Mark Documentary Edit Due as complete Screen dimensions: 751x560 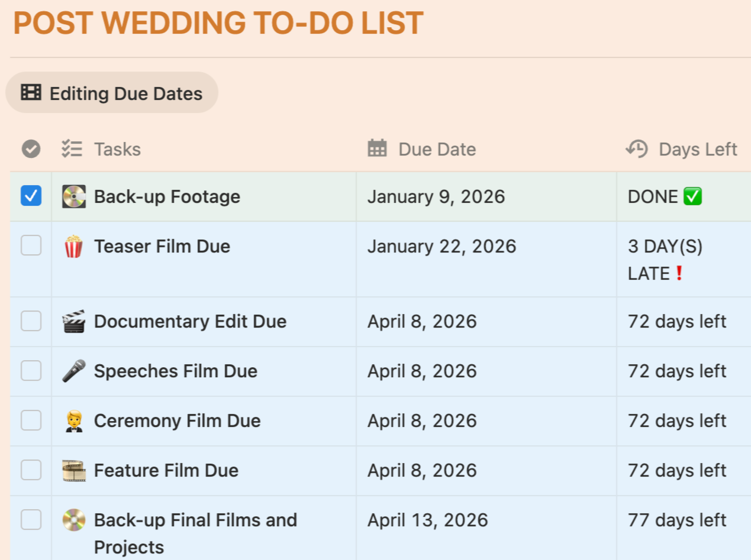(x=31, y=321)
